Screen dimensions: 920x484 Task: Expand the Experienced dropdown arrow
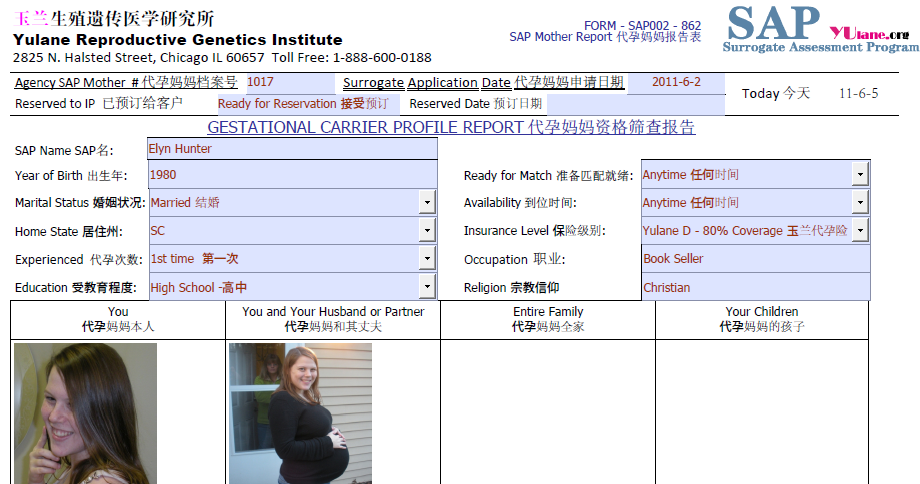coord(427,258)
